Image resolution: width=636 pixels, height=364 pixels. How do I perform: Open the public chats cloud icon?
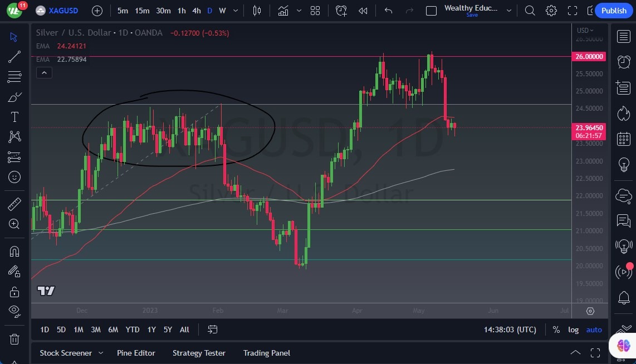623,196
